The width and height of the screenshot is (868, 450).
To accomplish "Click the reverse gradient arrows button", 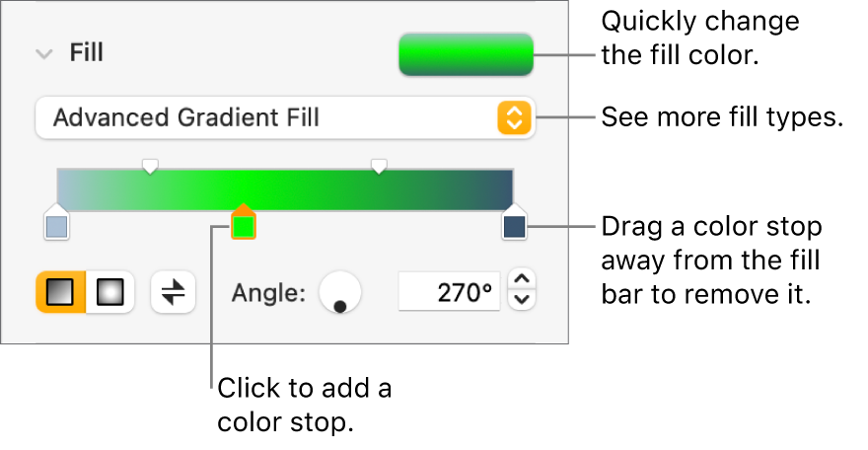I will (174, 293).
